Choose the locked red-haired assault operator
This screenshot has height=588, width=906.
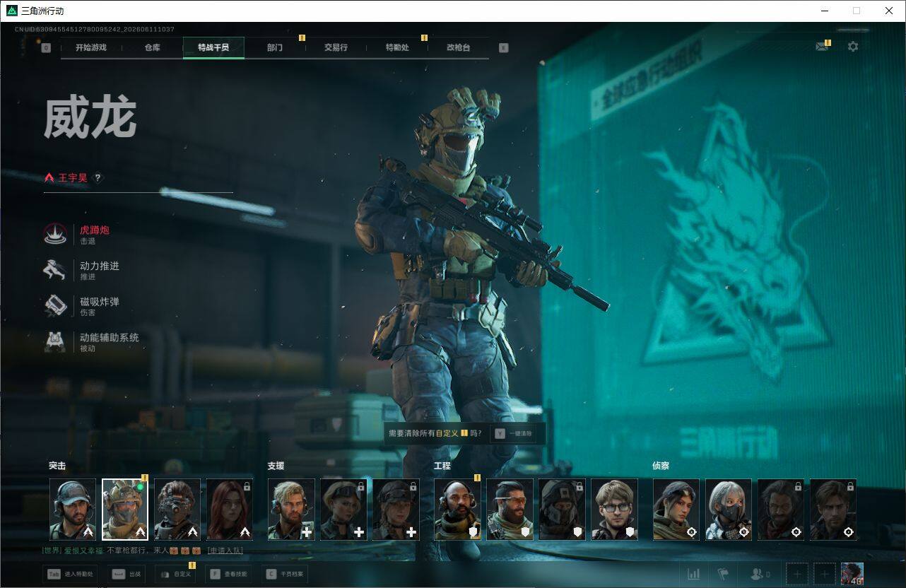(230, 510)
